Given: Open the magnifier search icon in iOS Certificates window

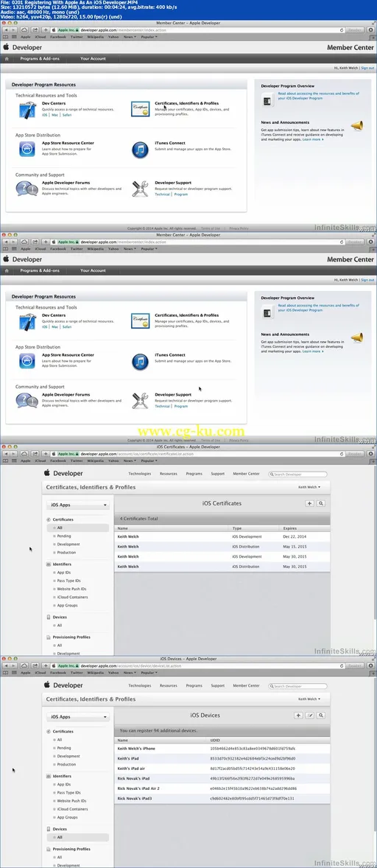Looking at the screenshot, I should coord(321,503).
